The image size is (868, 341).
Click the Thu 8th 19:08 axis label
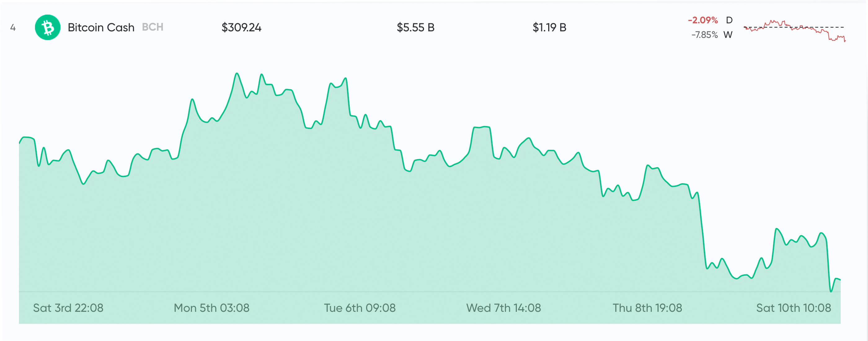click(647, 308)
